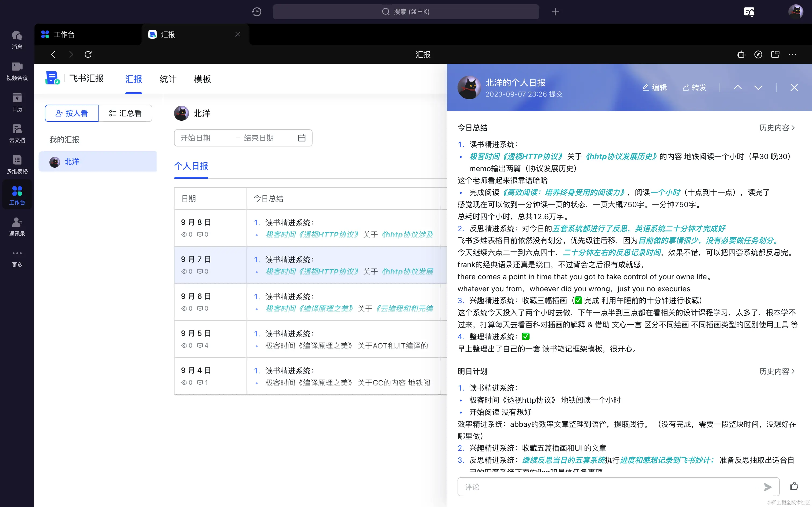Click the history clock icon in top bar
This screenshot has width=812, height=507.
pyautogui.click(x=257, y=12)
